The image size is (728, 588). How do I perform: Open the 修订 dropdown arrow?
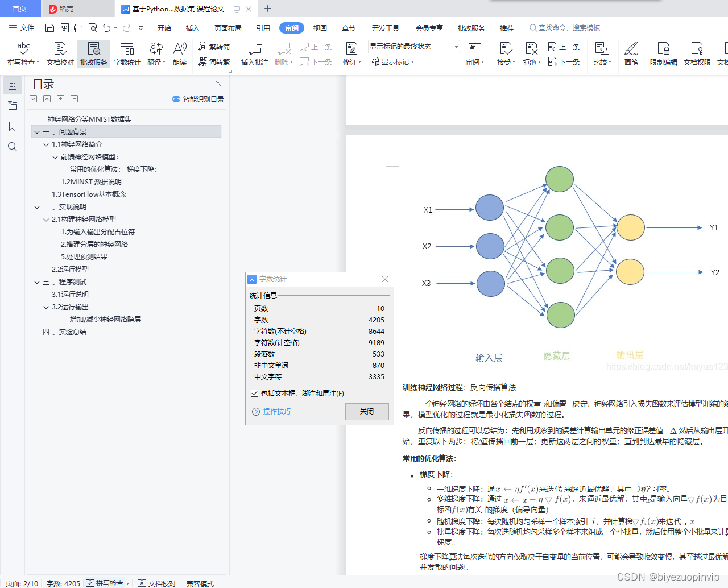tap(359, 63)
